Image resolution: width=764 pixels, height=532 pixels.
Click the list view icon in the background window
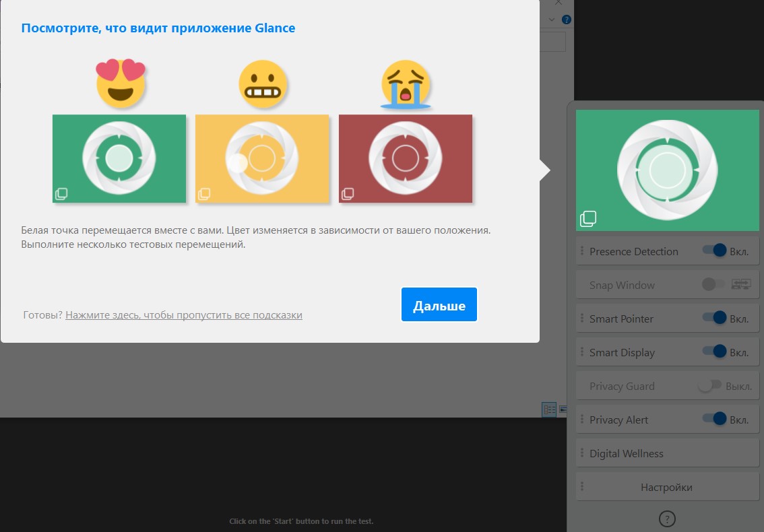click(549, 409)
